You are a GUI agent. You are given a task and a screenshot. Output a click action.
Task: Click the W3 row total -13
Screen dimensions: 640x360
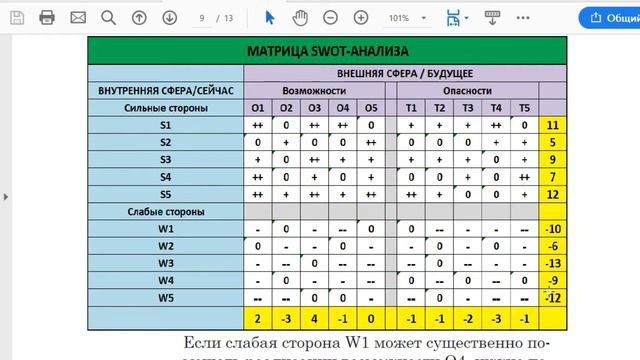pos(553,263)
